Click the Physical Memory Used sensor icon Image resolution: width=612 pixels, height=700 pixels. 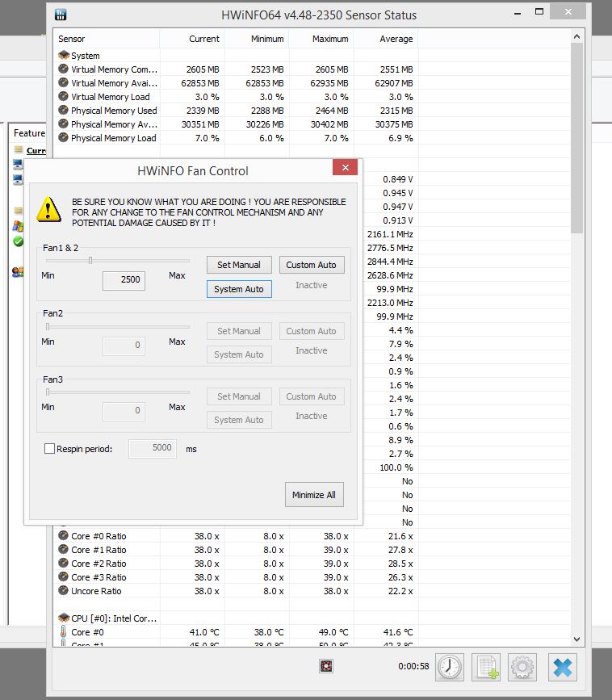64,111
